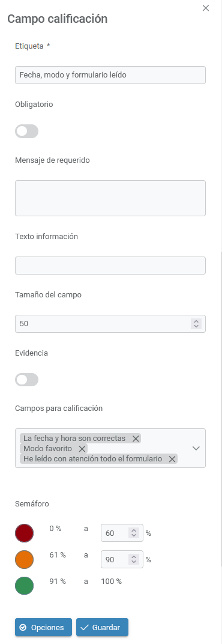The image size is (222, 644).
Task: Click the checkmark icon on Guardar
Action: pyautogui.click(x=85, y=628)
